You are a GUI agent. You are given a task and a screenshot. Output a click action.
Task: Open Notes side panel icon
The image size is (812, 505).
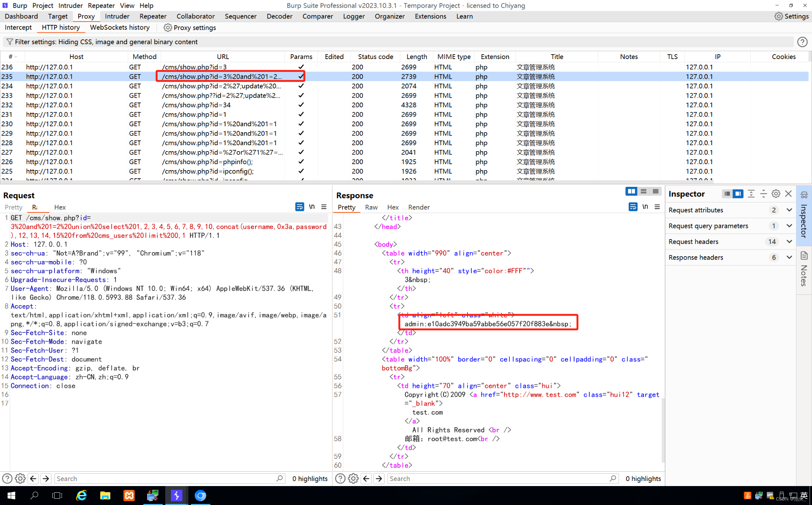coord(804,256)
